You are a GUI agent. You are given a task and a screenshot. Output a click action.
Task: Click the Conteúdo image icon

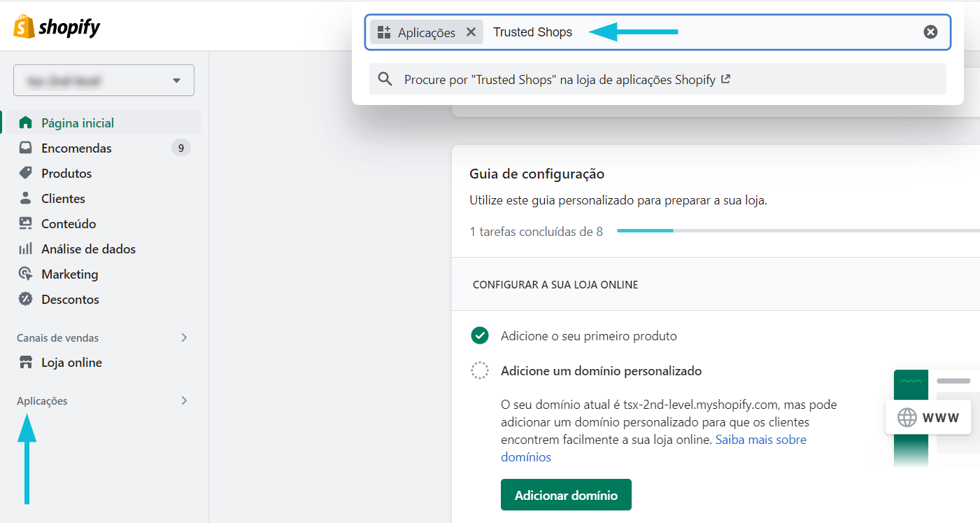click(x=25, y=223)
